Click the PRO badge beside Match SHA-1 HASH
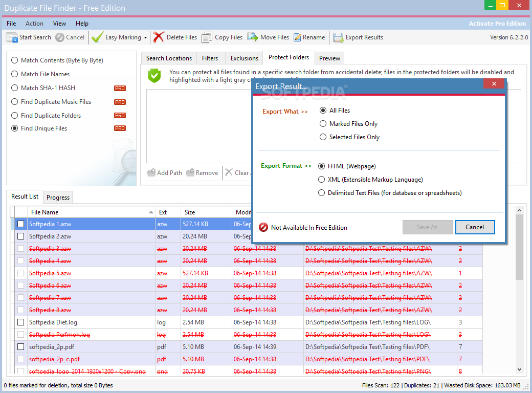532x393 pixels. [x=120, y=88]
